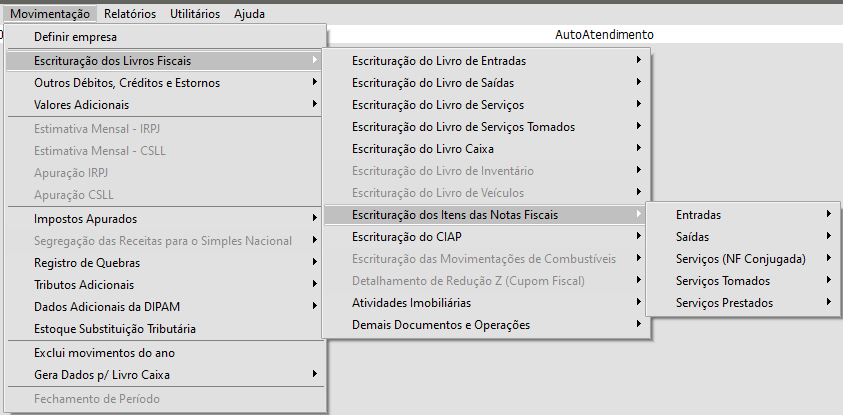
Task: Expand Demais Documentos e Operações arrow
Action: pyautogui.click(x=638, y=324)
